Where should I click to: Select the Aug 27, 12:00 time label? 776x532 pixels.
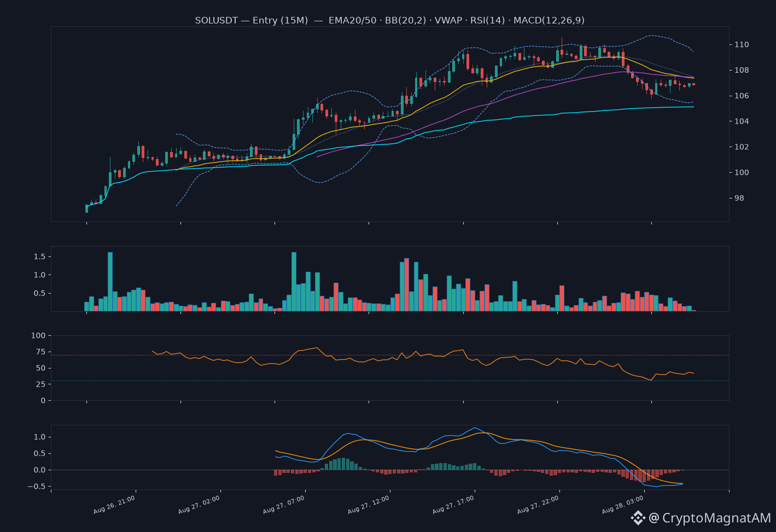[369, 505]
